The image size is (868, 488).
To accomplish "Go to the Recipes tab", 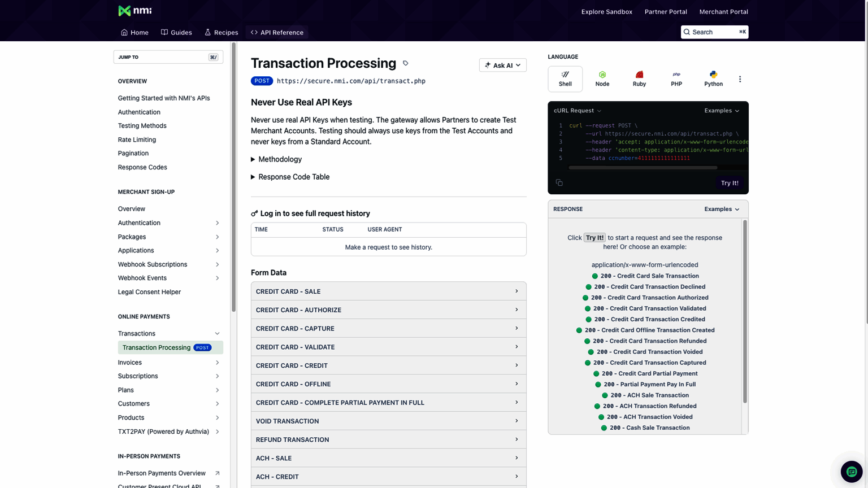I will tap(221, 33).
